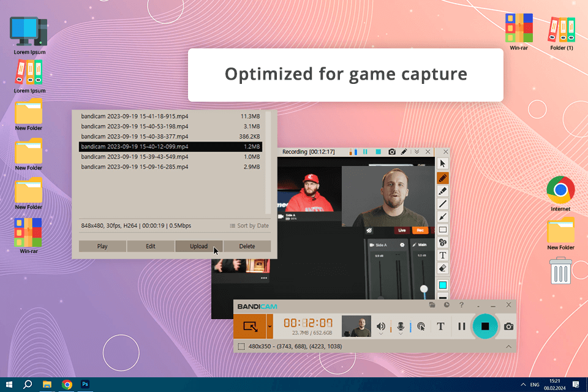The width and height of the screenshot is (588, 392).
Task: Open the line thickness selector below color swatch
Action: coord(442,298)
